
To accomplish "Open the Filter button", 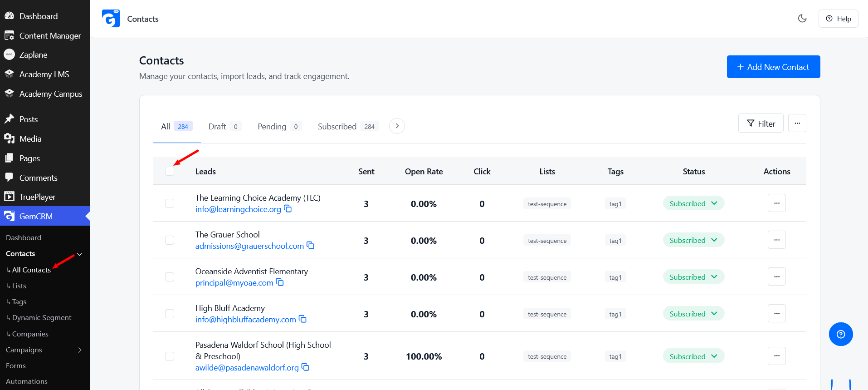I will 761,123.
